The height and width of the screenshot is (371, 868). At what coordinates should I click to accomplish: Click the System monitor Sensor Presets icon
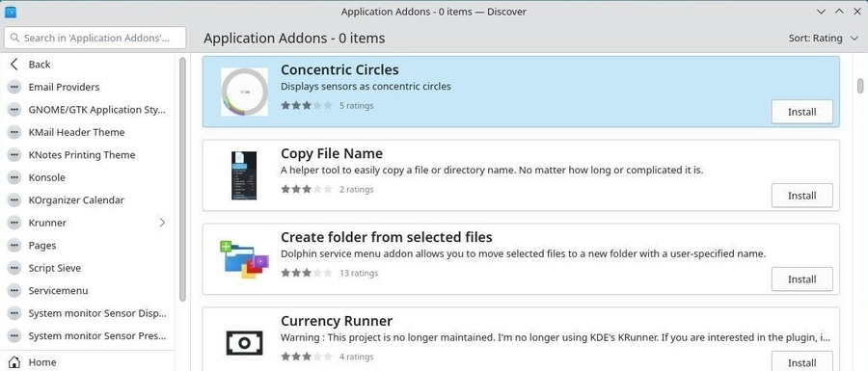(x=14, y=336)
